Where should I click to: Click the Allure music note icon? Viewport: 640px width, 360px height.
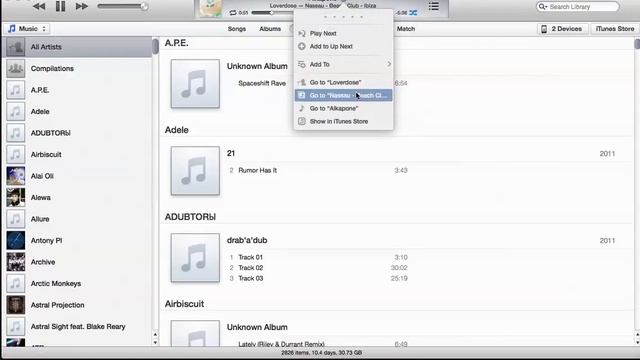[x=16, y=219]
